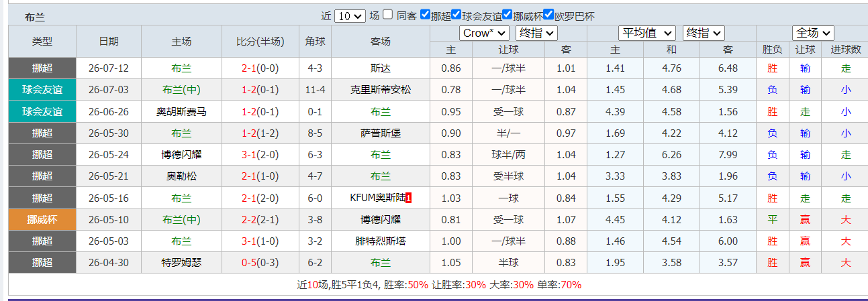The image size is (868, 301).
Task: Uncheck the 球会友谊 filter checkbox
Action: (x=456, y=15)
